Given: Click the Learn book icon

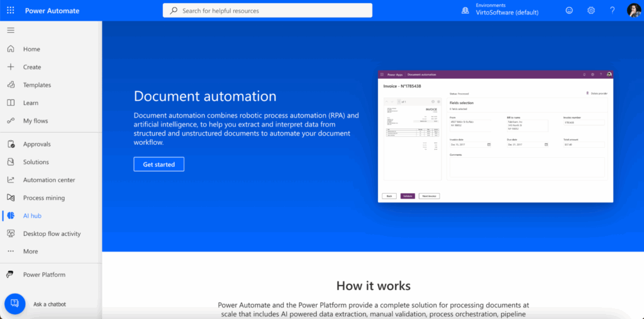Looking at the screenshot, I should tap(11, 103).
